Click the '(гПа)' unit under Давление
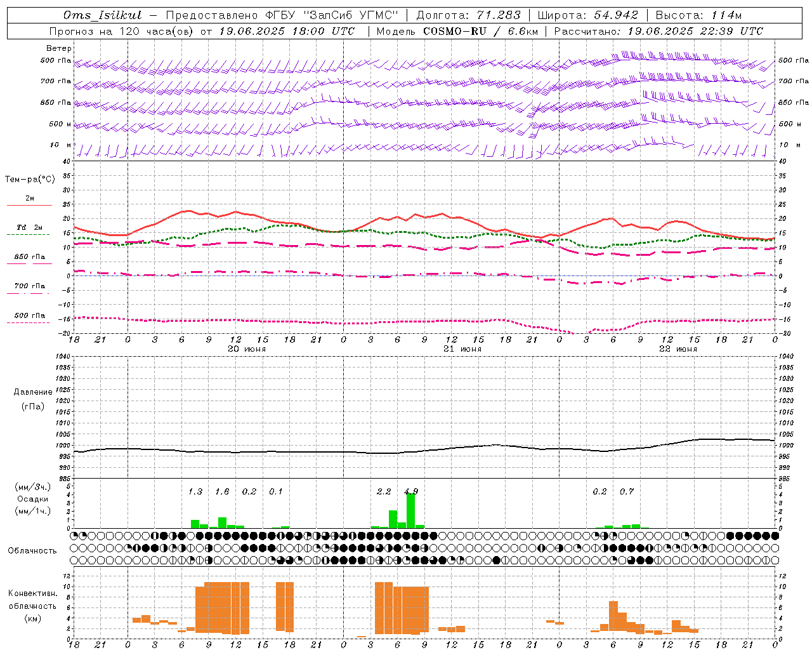The width and height of the screenshot is (812, 650). tap(33, 406)
